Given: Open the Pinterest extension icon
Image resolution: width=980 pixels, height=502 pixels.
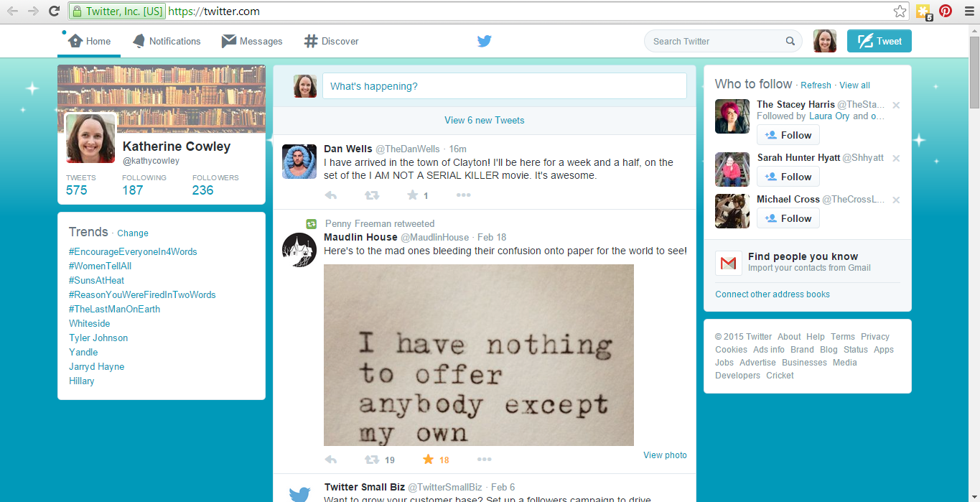Looking at the screenshot, I should click(946, 11).
